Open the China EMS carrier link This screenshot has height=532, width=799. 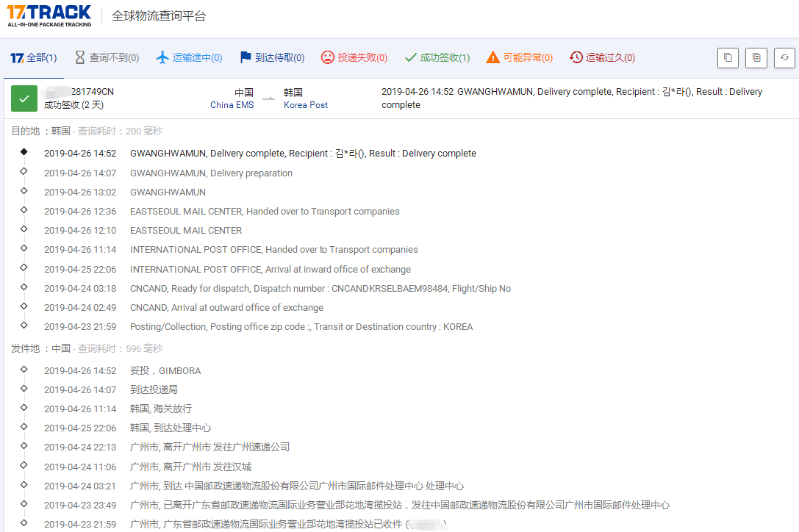point(232,104)
